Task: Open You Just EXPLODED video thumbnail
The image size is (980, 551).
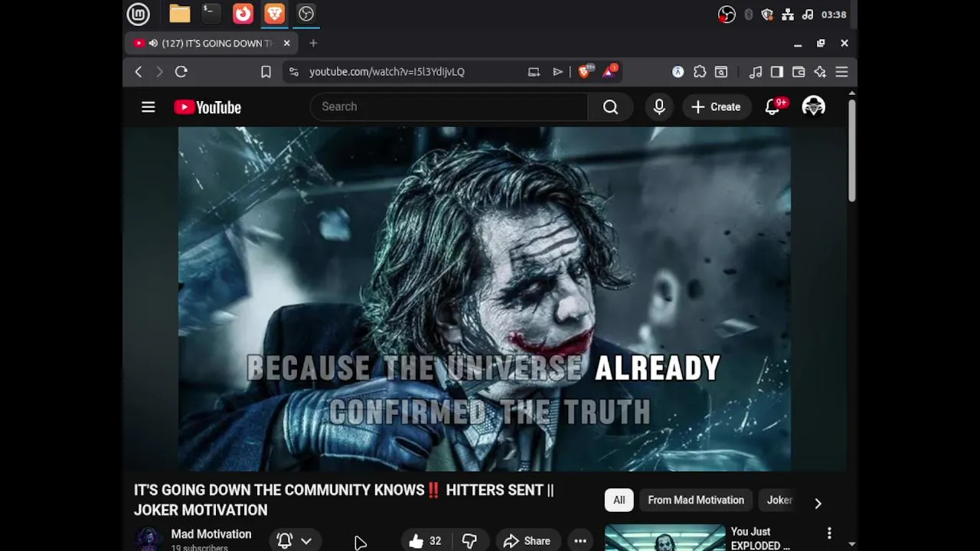Action: [665, 538]
